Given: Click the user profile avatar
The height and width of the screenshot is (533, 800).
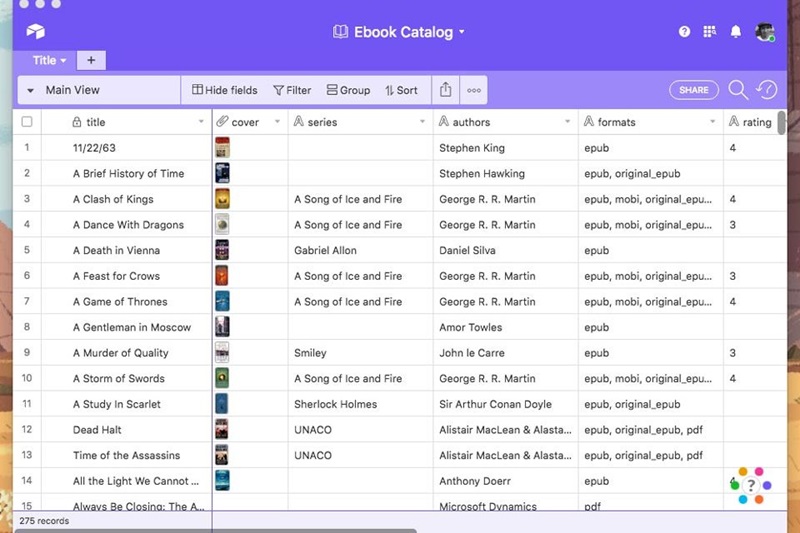Looking at the screenshot, I should [765, 32].
